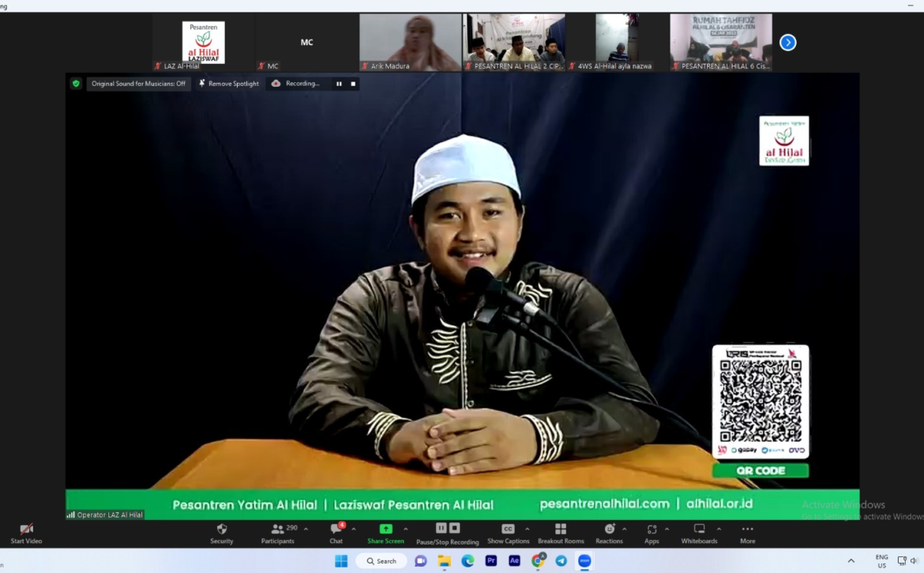The image size is (924, 573).
Task: Click Remove Spotlight button
Action: click(229, 84)
